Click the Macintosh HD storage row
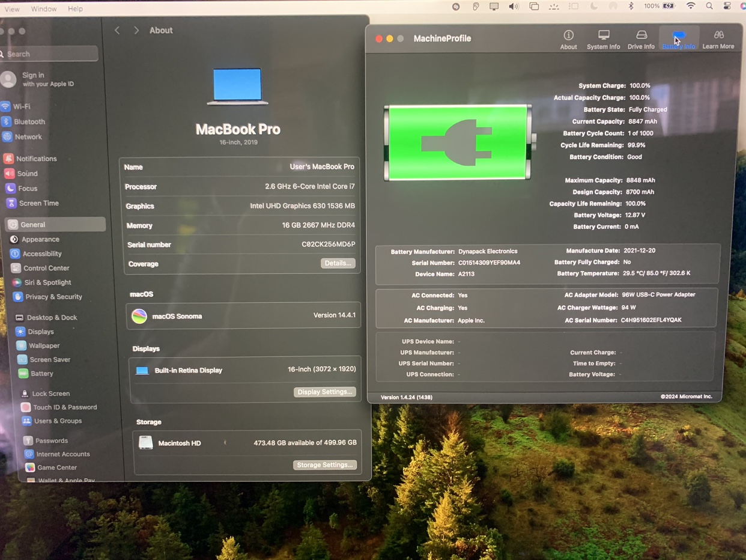 pos(247,443)
